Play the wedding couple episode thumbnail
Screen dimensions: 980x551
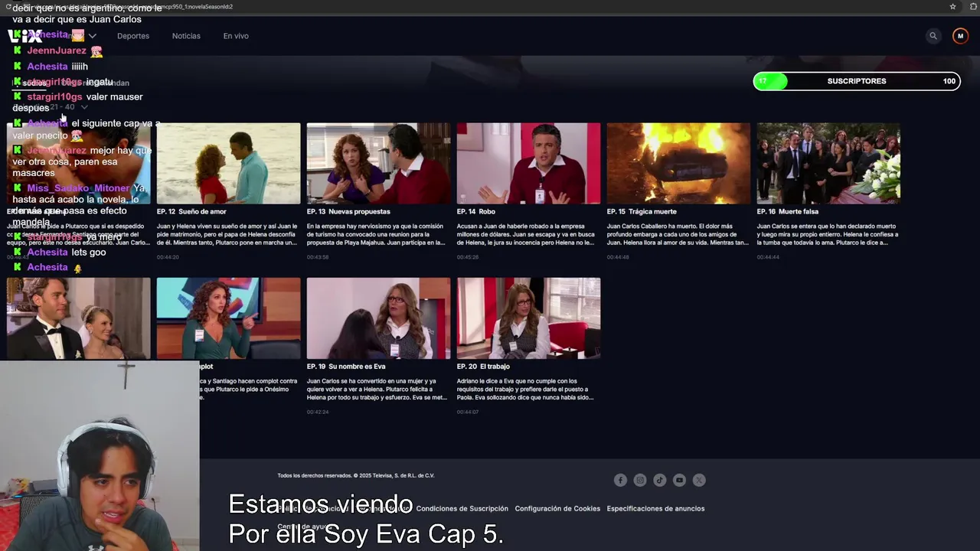pyautogui.click(x=79, y=318)
